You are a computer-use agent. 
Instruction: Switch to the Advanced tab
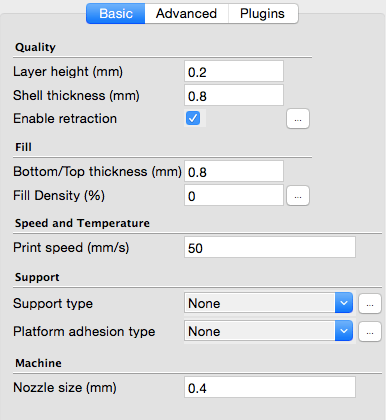[186, 14]
